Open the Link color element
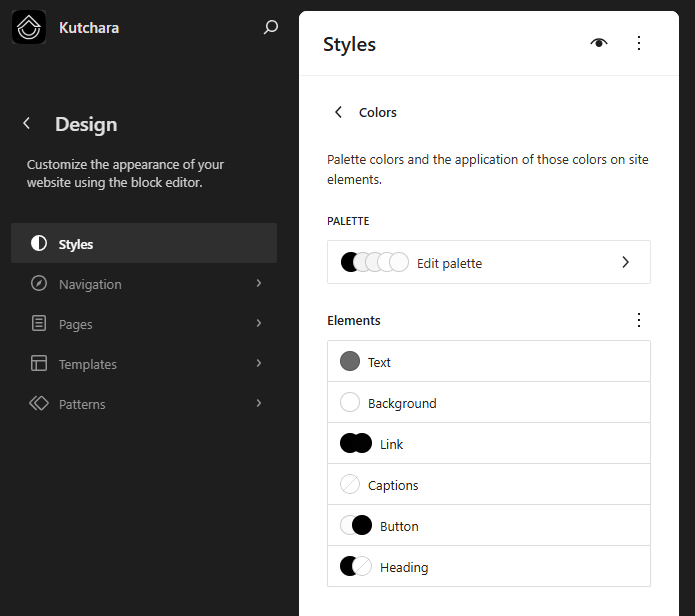The width and height of the screenshot is (695, 616). pos(489,443)
